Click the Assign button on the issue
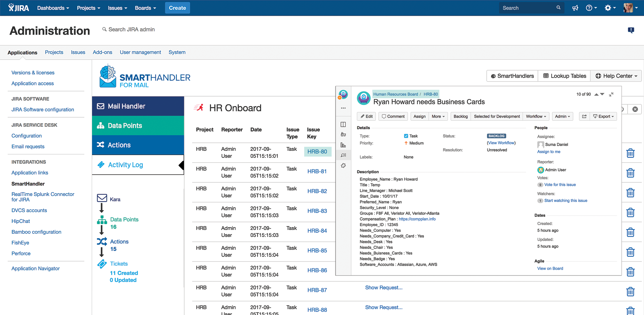The image size is (644, 315). pos(419,116)
